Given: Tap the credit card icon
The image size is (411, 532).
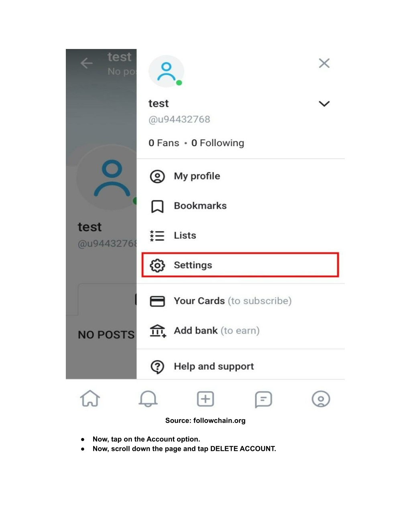Looking at the screenshot, I should 157,301.
